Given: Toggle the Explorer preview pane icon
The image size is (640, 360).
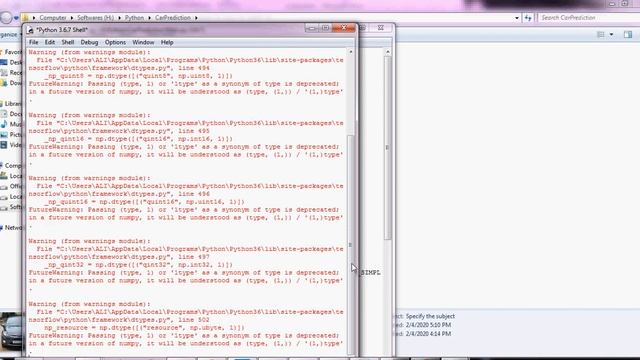Looking at the screenshot, I should pos(628,35).
